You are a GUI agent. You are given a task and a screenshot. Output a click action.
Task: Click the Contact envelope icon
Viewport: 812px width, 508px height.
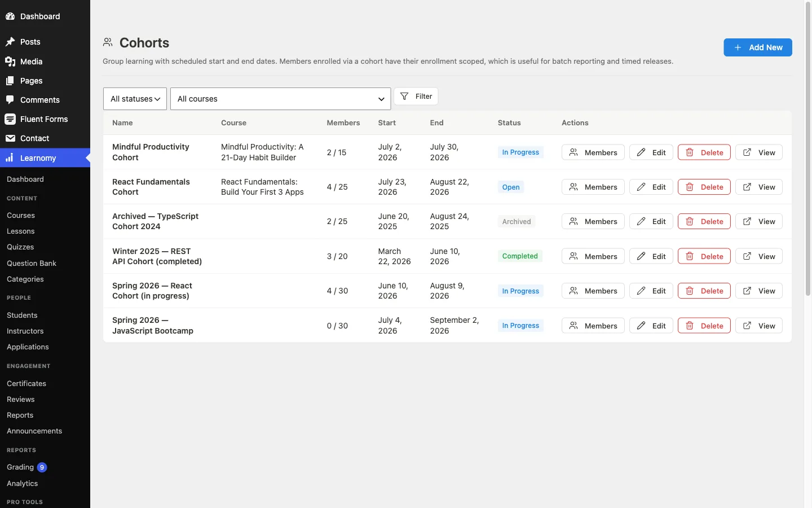coord(10,138)
